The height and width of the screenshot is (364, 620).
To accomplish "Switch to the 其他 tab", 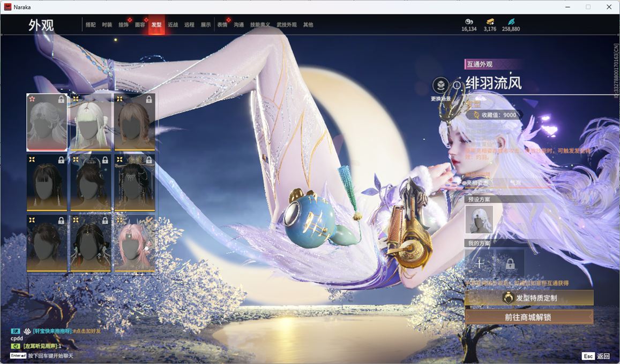I will click(308, 25).
